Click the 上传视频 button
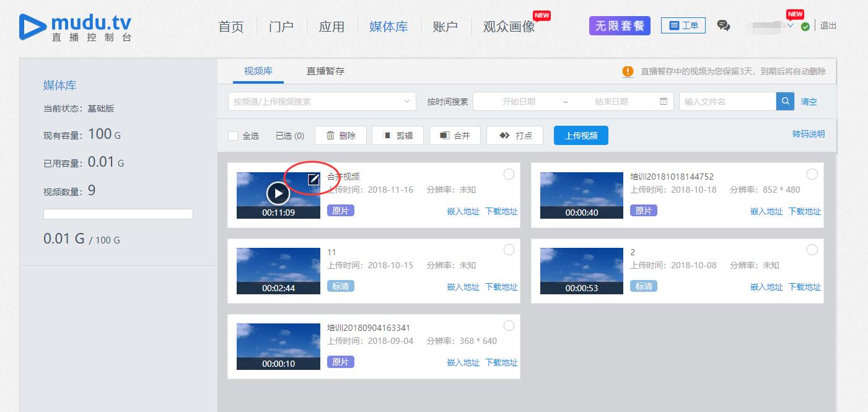The width and height of the screenshot is (868, 412). pos(581,135)
